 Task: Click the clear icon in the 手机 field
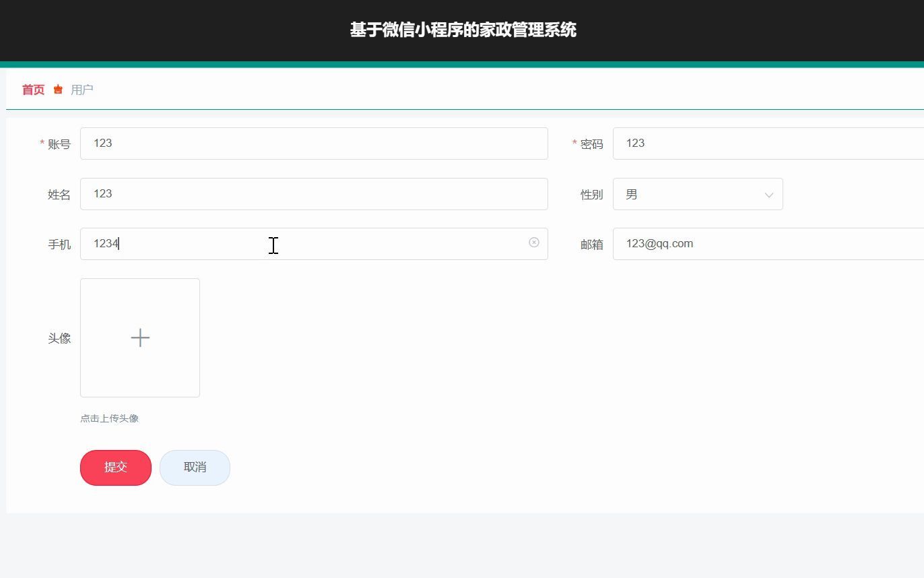pyautogui.click(x=534, y=243)
